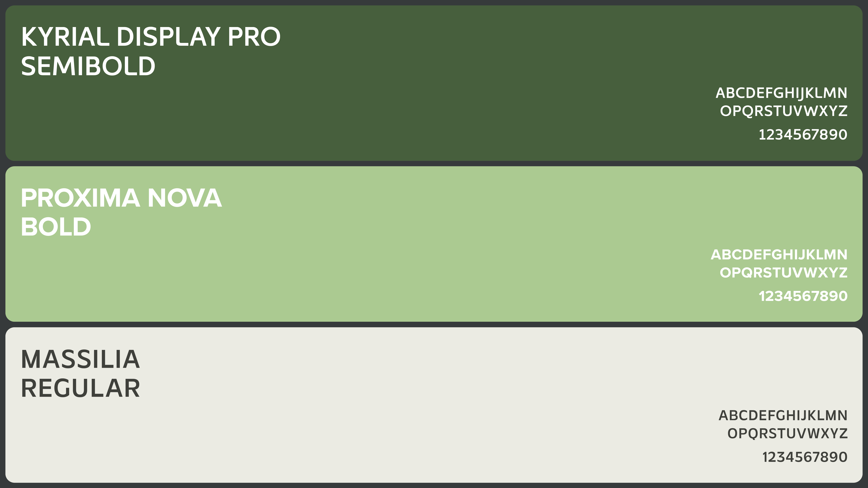Click the word BOLD in the middle panel
The image size is (868, 488).
(x=56, y=227)
